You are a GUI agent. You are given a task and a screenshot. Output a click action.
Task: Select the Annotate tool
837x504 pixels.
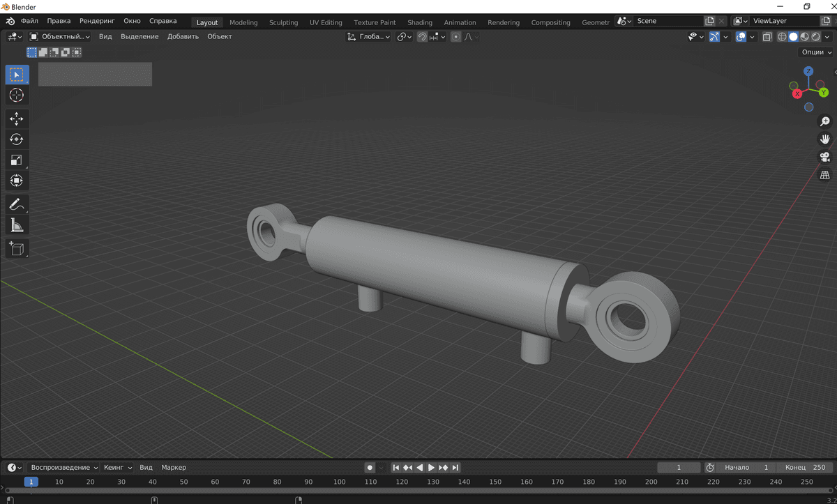17,205
